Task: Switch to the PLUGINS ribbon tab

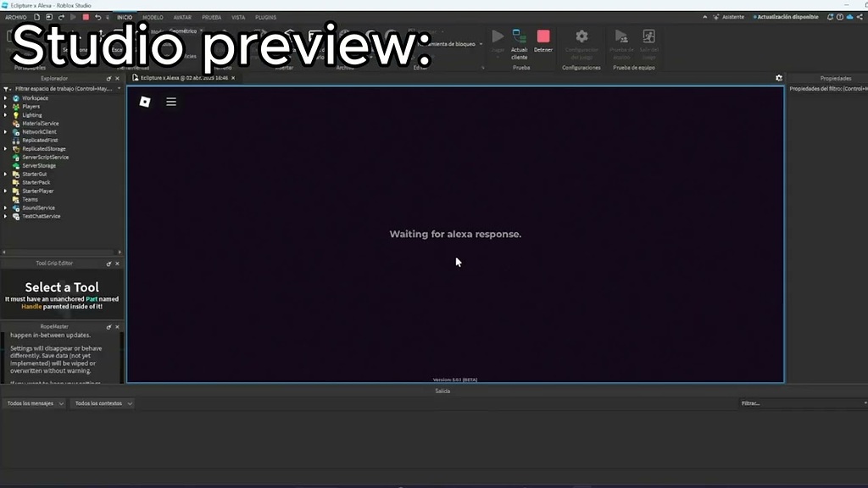Action: 265,17
